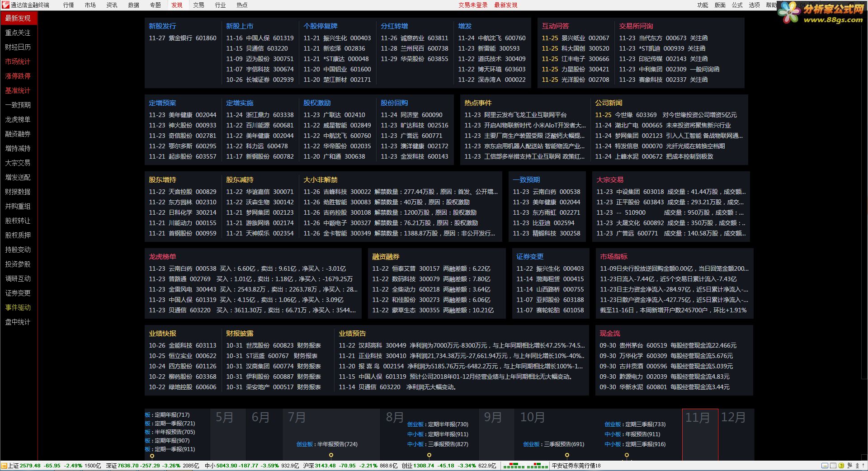Open the 行情 menu

69,5
